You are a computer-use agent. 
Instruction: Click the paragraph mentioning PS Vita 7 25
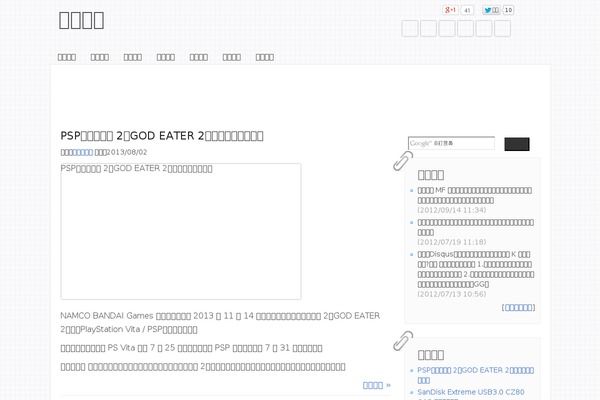(191, 348)
